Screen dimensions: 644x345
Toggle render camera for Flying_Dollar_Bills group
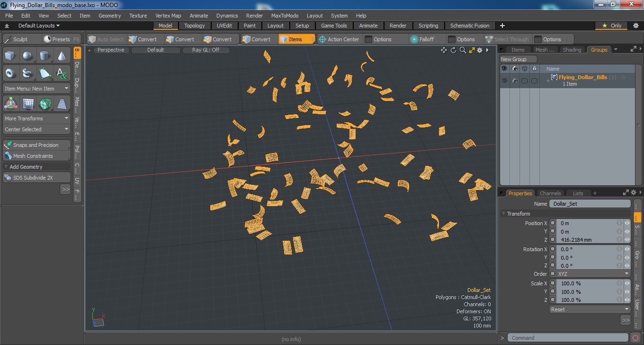[514, 81]
